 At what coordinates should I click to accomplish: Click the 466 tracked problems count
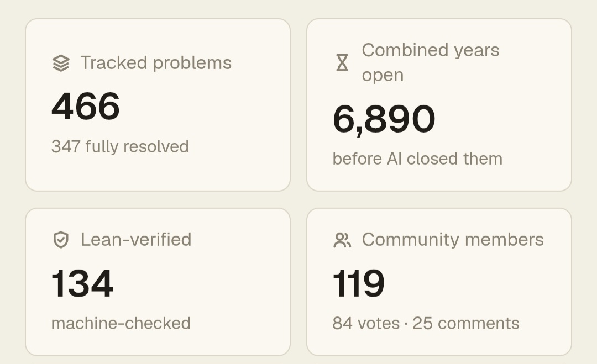86,107
